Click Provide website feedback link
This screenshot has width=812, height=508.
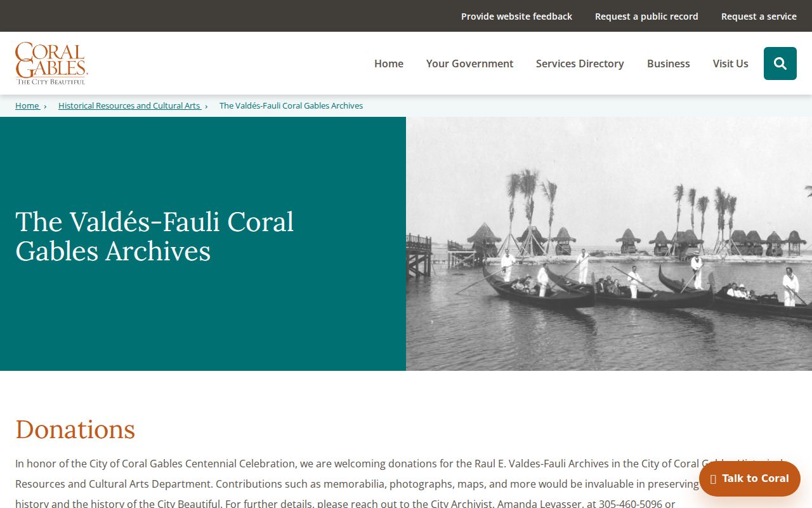click(x=516, y=17)
